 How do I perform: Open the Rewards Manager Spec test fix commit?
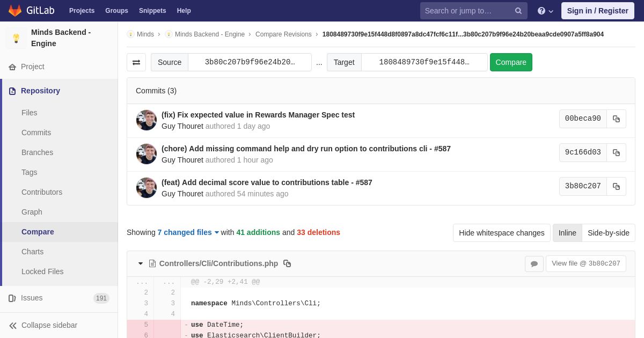tap(258, 115)
